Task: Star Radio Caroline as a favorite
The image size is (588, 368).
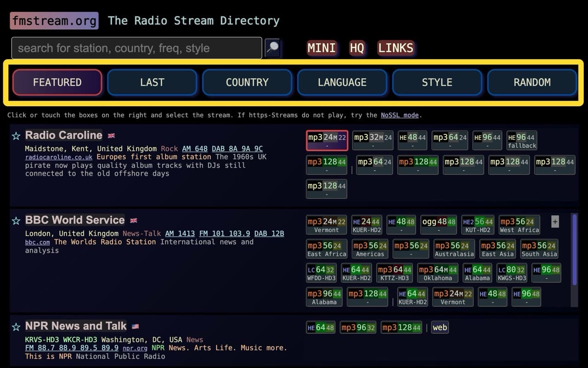Action: pyautogui.click(x=16, y=136)
